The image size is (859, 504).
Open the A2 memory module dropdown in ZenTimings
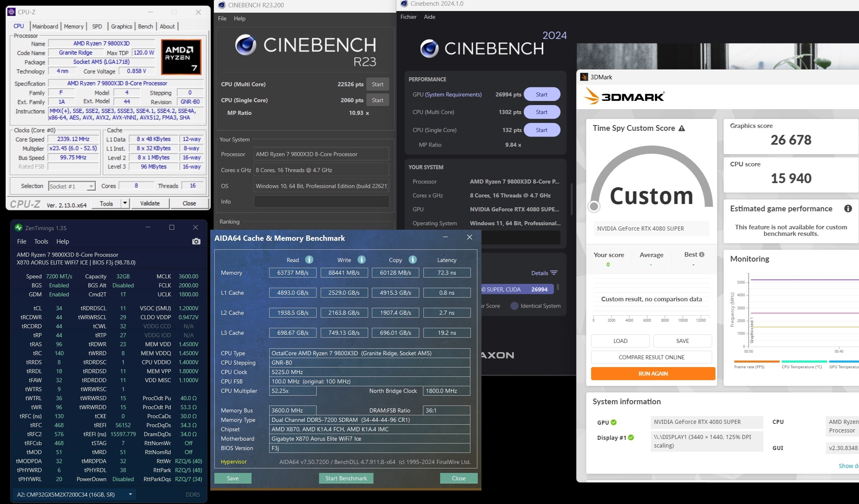[x=130, y=494]
